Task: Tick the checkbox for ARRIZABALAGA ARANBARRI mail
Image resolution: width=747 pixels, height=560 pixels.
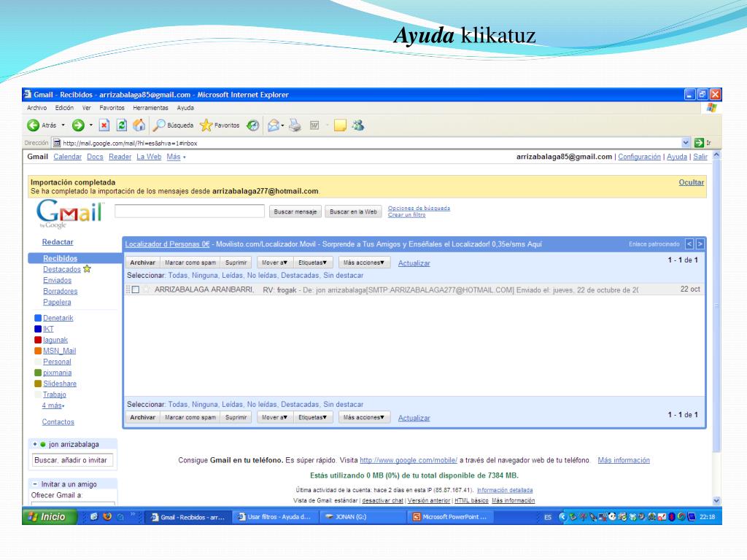Action: (136, 289)
